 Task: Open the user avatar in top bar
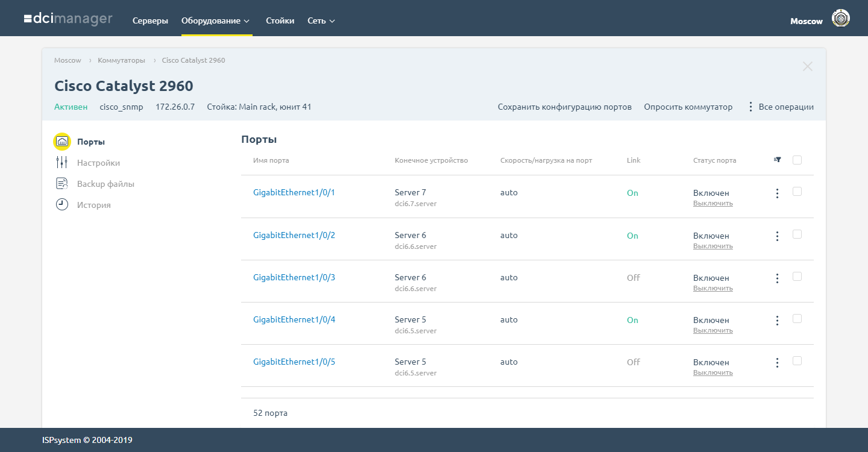tap(840, 19)
